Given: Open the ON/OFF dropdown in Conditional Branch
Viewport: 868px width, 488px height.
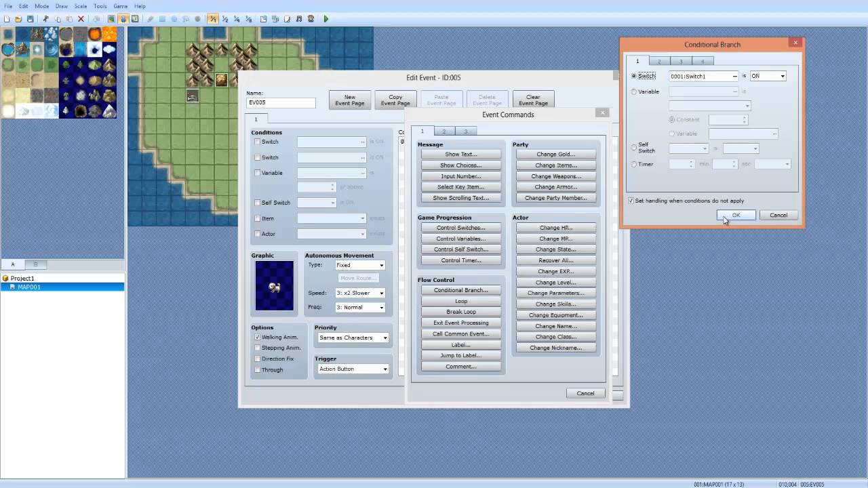Looking at the screenshot, I should [768, 76].
